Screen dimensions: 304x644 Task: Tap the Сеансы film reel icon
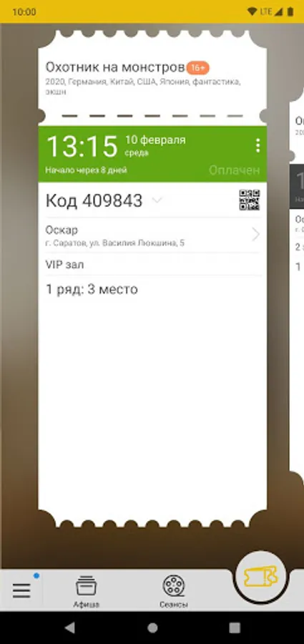pyautogui.click(x=174, y=585)
